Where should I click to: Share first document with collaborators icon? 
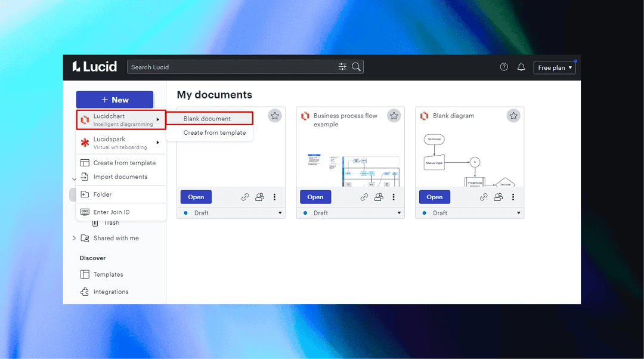(x=259, y=197)
